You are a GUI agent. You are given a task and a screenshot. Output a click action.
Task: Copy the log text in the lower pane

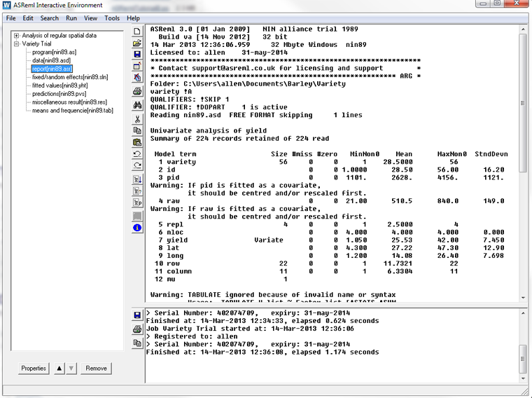(137, 343)
